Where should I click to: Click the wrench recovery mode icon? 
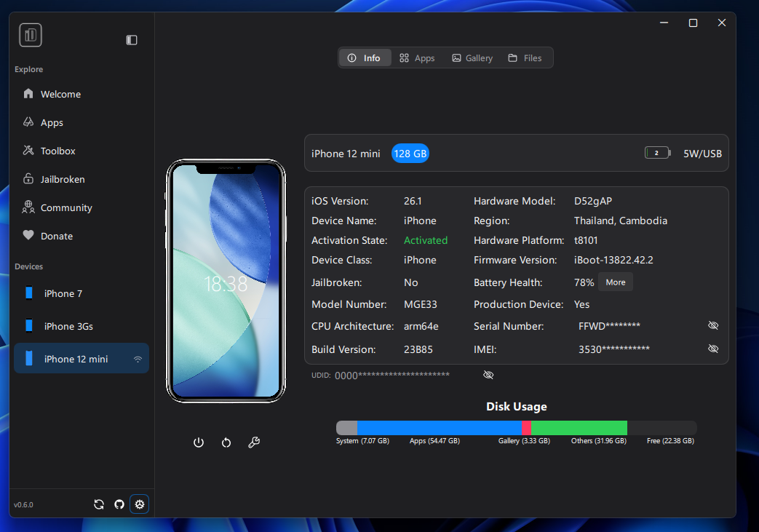[254, 442]
